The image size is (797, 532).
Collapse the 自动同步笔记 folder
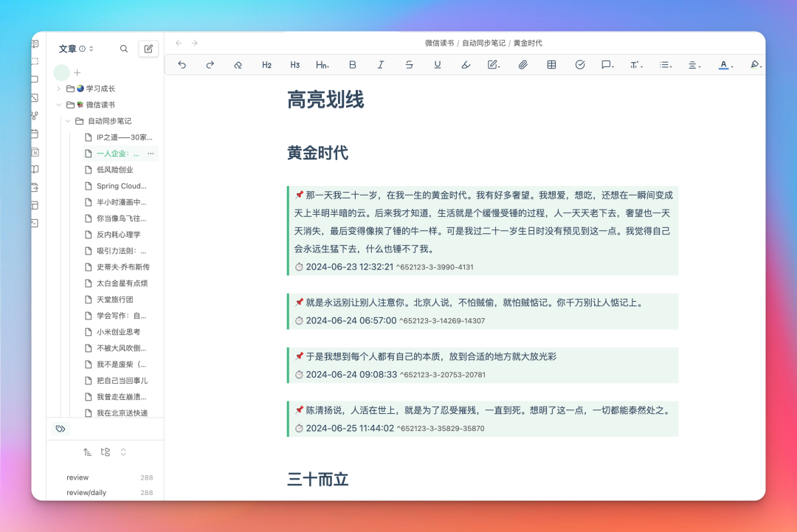coord(68,121)
